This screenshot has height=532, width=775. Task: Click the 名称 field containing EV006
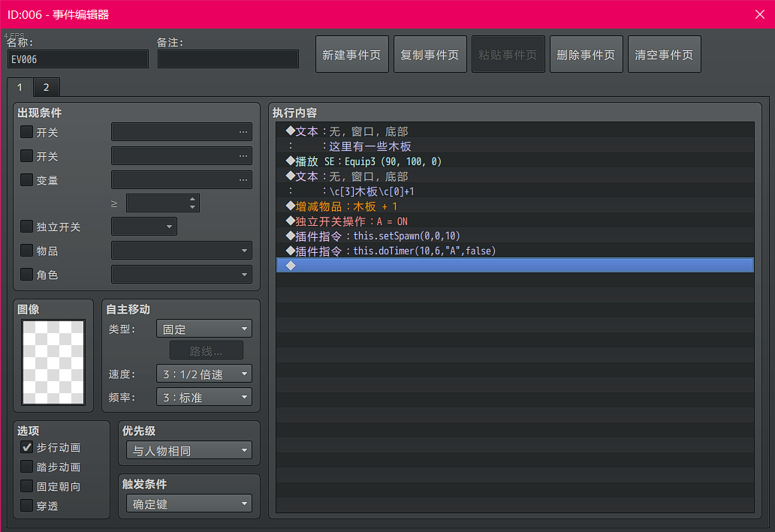tap(77, 59)
